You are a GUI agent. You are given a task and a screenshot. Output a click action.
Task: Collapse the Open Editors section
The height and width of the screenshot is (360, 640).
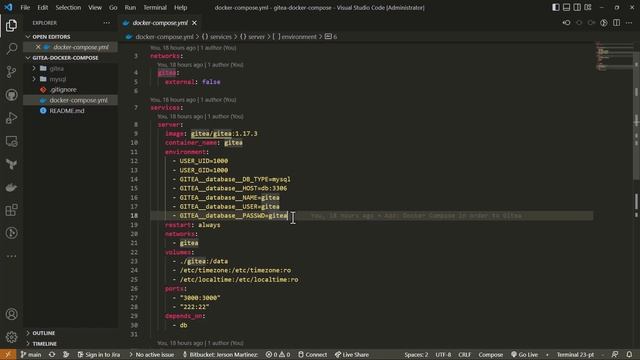click(70, 37)
